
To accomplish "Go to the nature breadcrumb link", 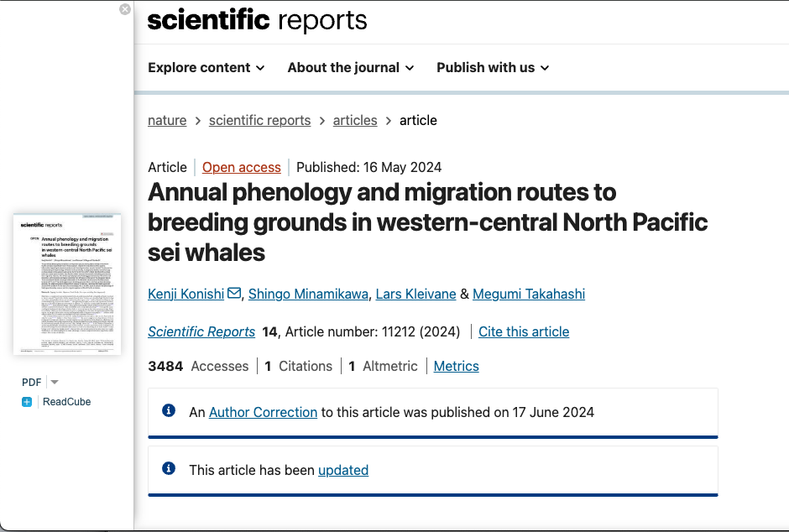I will (x=167, y=120).
